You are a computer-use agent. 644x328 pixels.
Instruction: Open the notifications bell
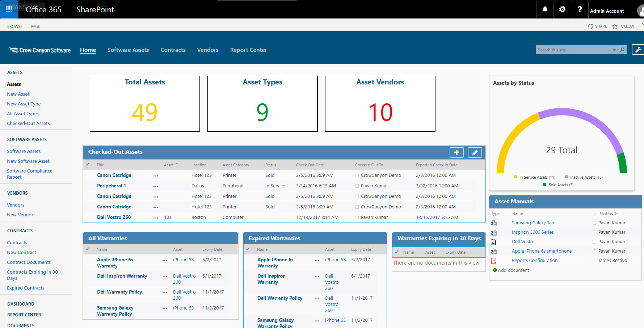(545, 9)
